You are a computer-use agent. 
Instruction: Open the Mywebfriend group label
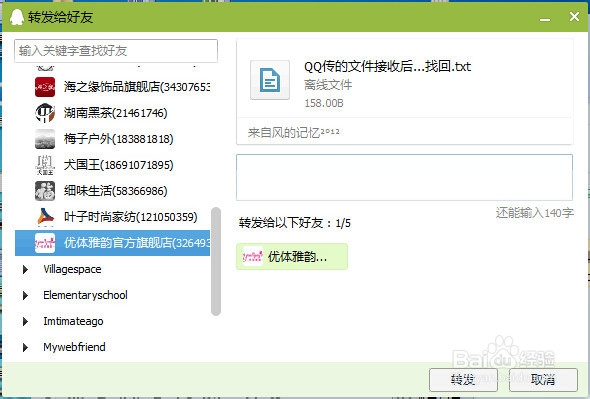click(75, 347)
